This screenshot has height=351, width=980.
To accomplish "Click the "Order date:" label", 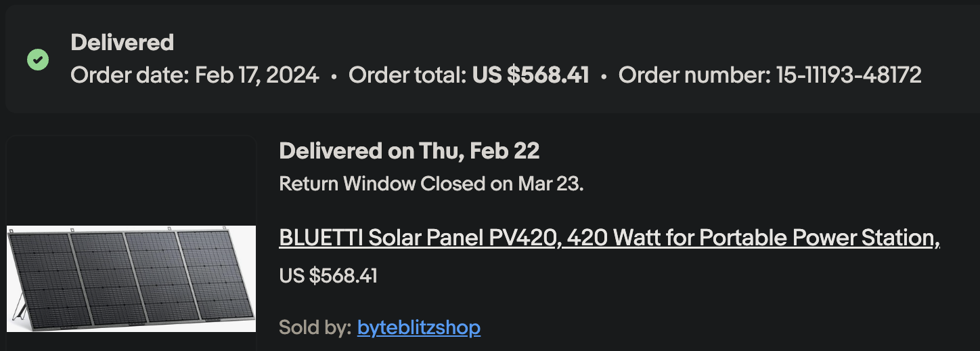I will coord(130,75).
